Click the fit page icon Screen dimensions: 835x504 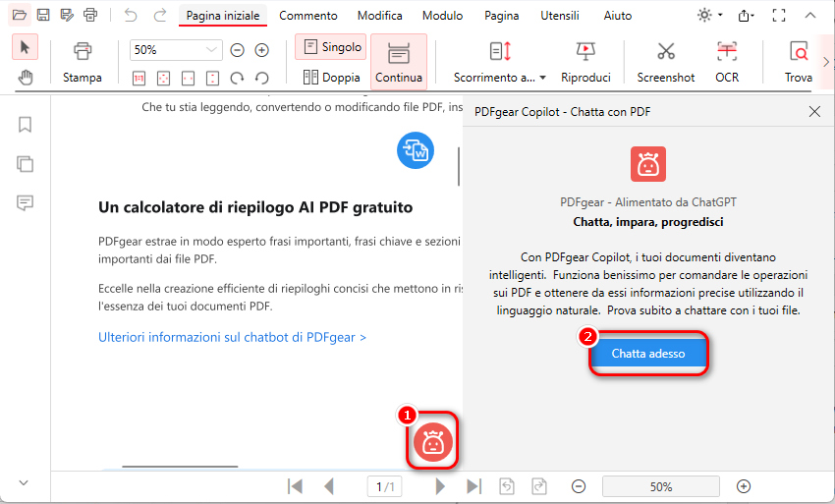pos(163,79)
